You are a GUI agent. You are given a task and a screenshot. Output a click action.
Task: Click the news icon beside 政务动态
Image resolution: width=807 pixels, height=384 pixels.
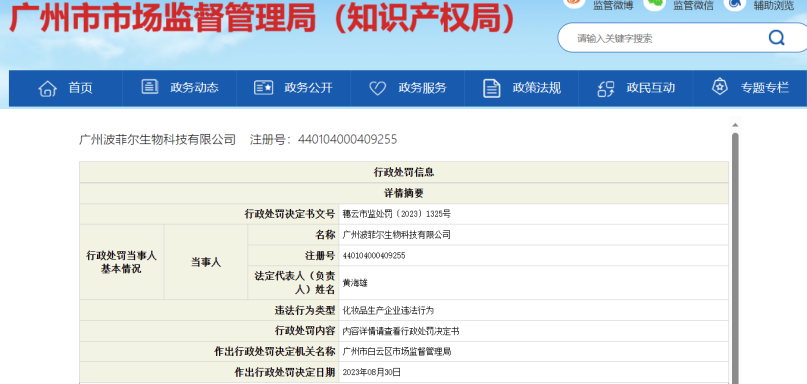pos(150,87)
